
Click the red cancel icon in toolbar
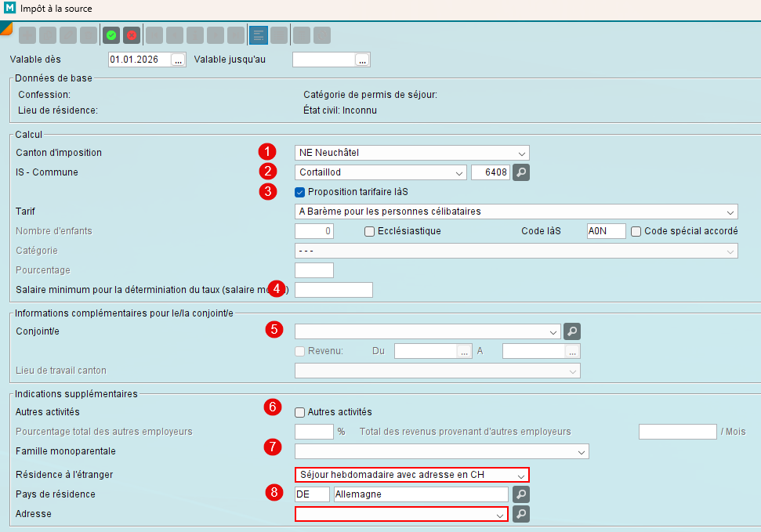[131, 35]
